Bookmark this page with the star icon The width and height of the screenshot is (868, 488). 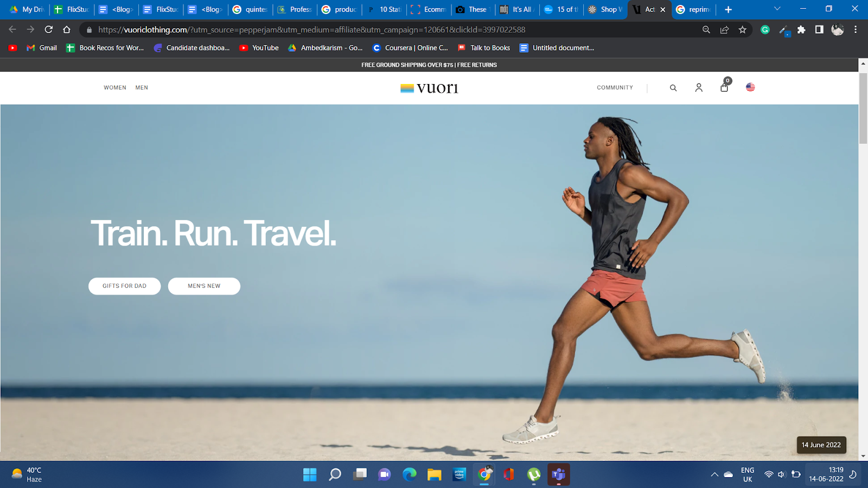click(x=743, y=30)
